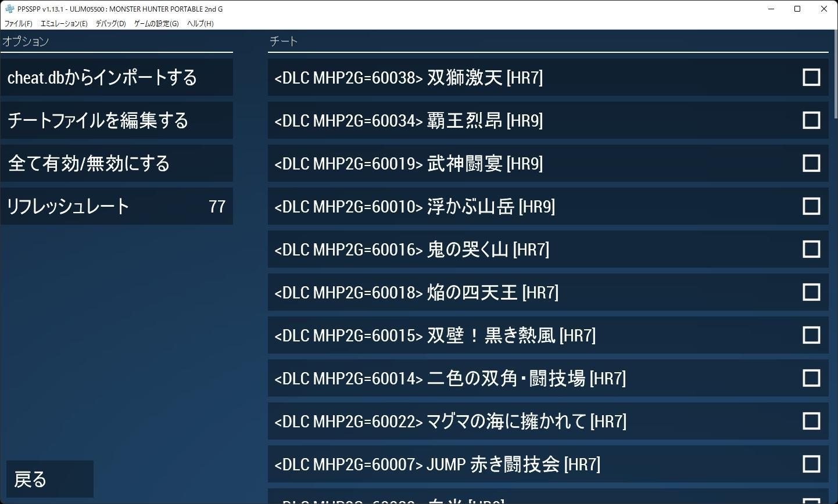Select the DLC MHP2G=60015 双壁！黒き熱風 row text
Viewport: 838px width, 504px height.
(435, 335)
